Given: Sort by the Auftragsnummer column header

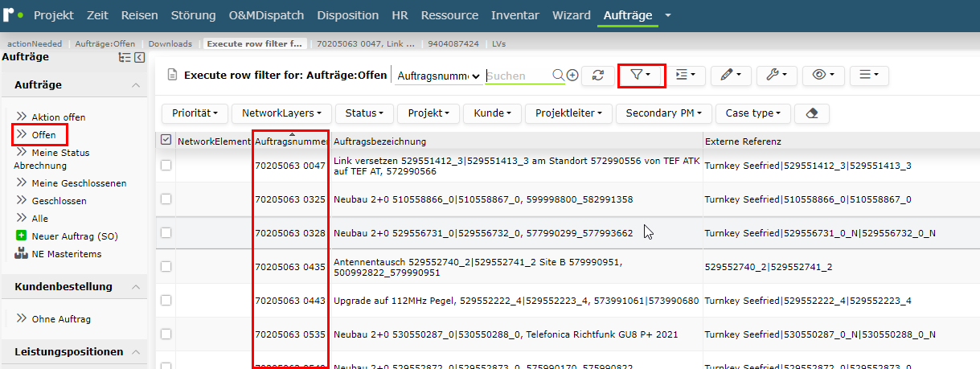Looking at the screenshot, I should [x=291, y=141].
